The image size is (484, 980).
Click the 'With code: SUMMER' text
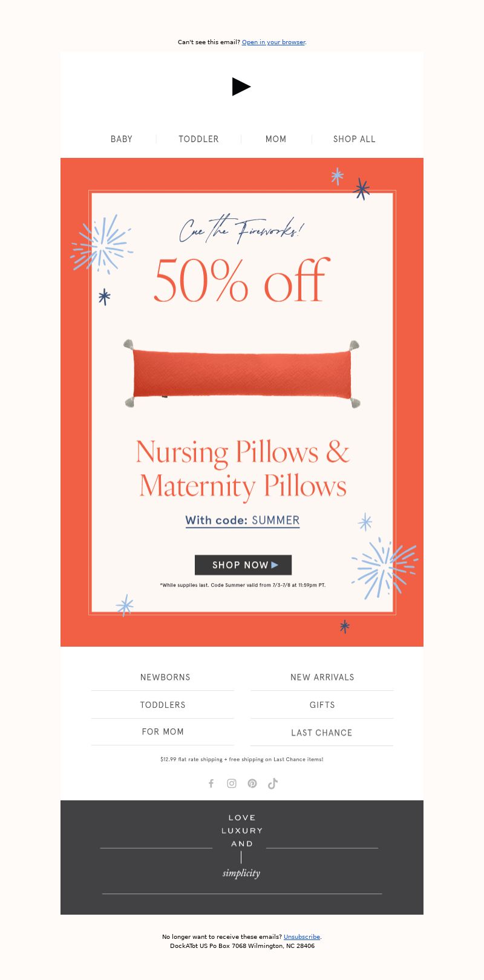243,520
